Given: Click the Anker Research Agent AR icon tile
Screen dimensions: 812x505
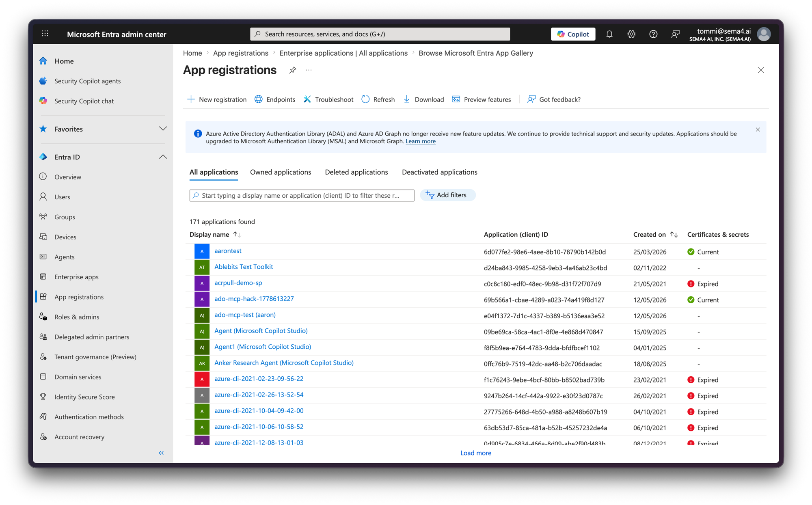Looking at the screenshot, I should [x=202, y=363].
